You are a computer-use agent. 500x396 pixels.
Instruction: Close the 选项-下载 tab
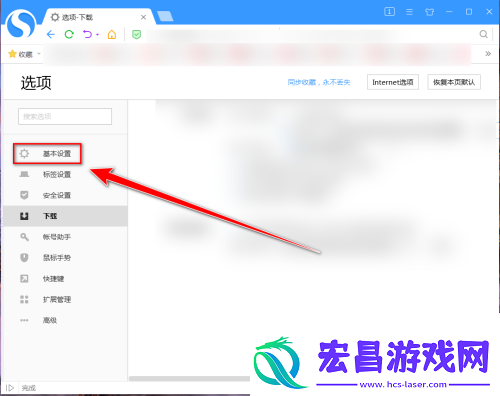(x=143, y=17)
